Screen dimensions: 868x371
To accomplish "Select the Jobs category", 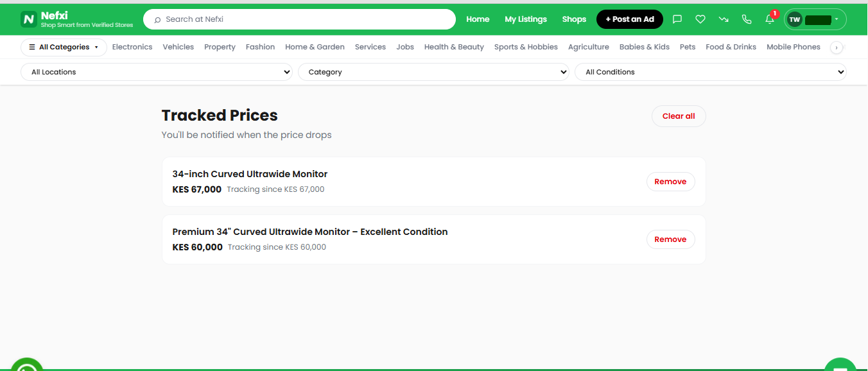I will pos(405,47).
